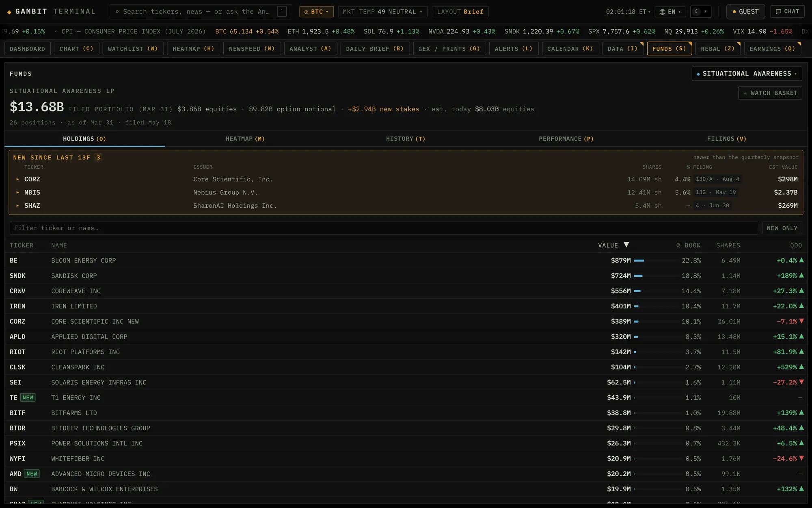Select the RIOT PLATFORMS INC row
812x508 pixels.
pos(406,352)
